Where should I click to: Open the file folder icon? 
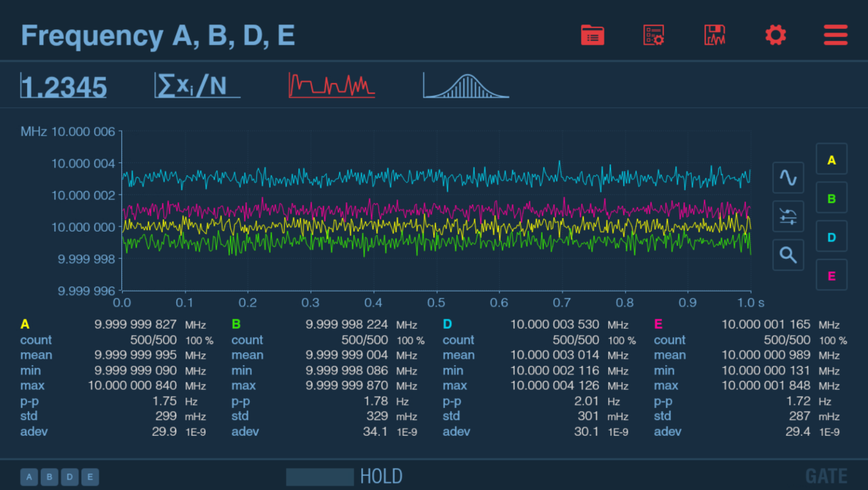[x=592, y=35]
